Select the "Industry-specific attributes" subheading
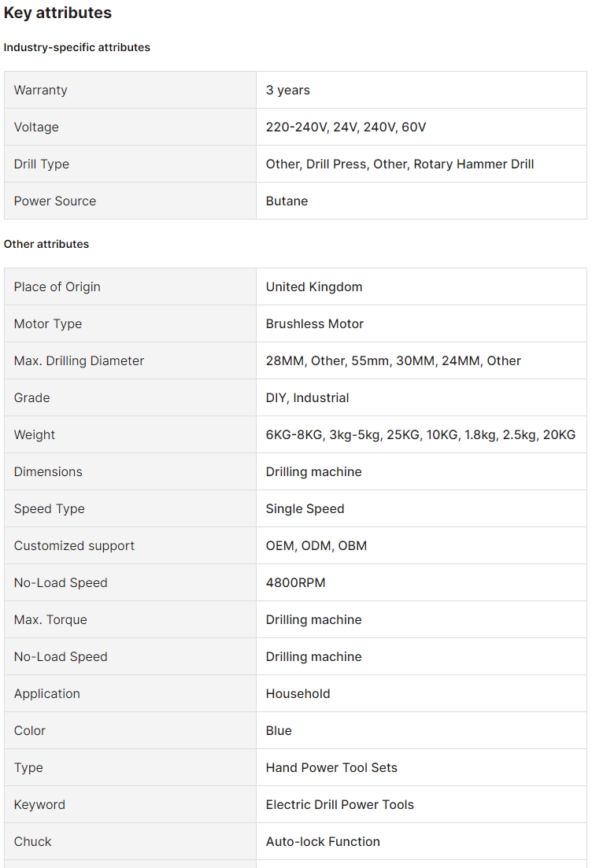The height and width of the screenshot is (868, 592). [76, 47]
